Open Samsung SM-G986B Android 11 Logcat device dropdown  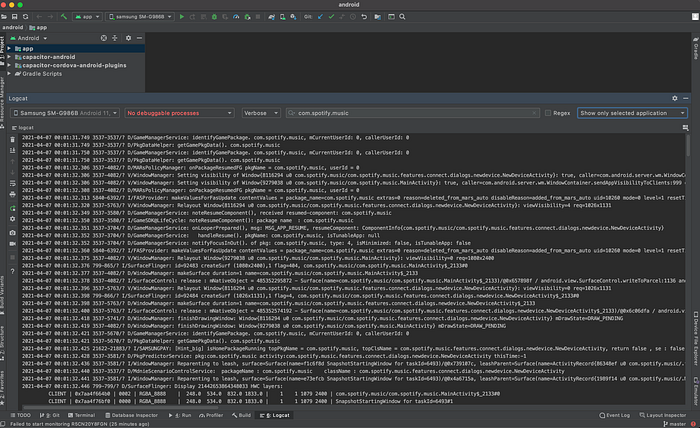pyautogui.click(x=65, y=113)
